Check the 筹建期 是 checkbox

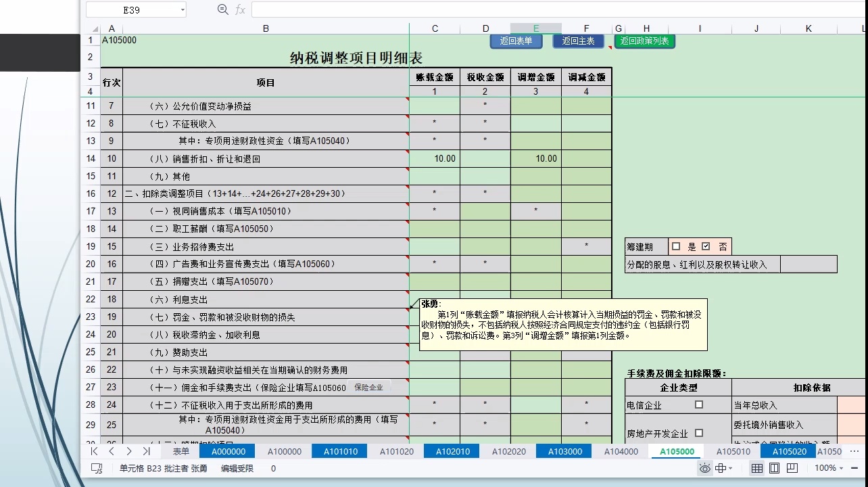pos(676,246)
